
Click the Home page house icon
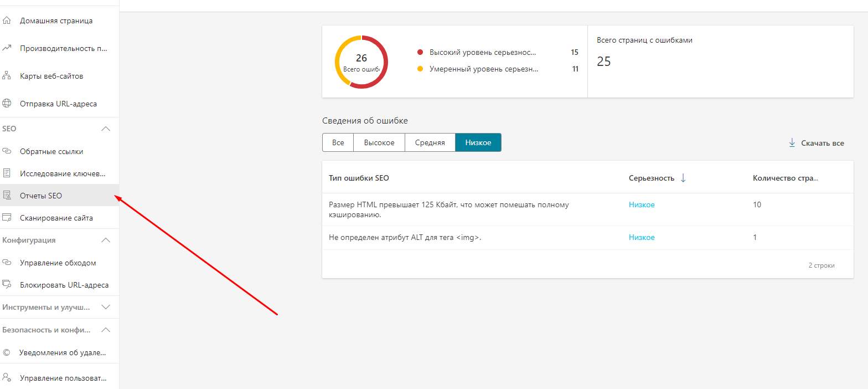[7, 21]
